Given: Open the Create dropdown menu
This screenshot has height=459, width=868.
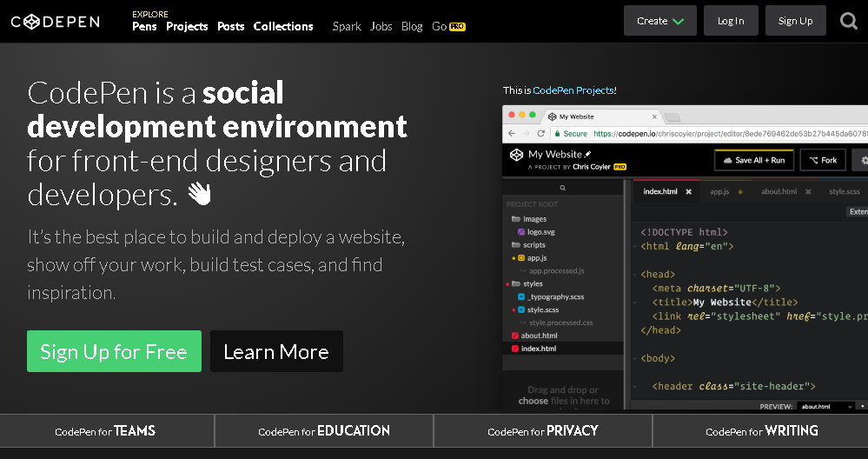Looking at the screenshot, I should [659, 21].
